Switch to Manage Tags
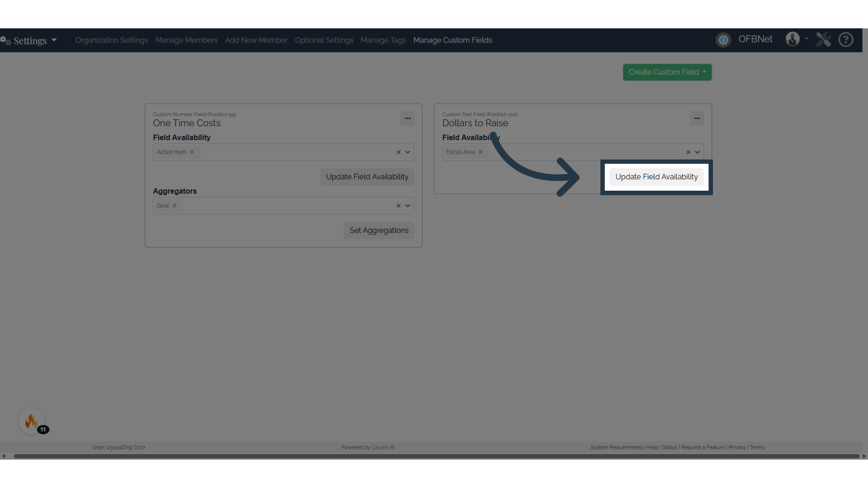 point(383,40)
